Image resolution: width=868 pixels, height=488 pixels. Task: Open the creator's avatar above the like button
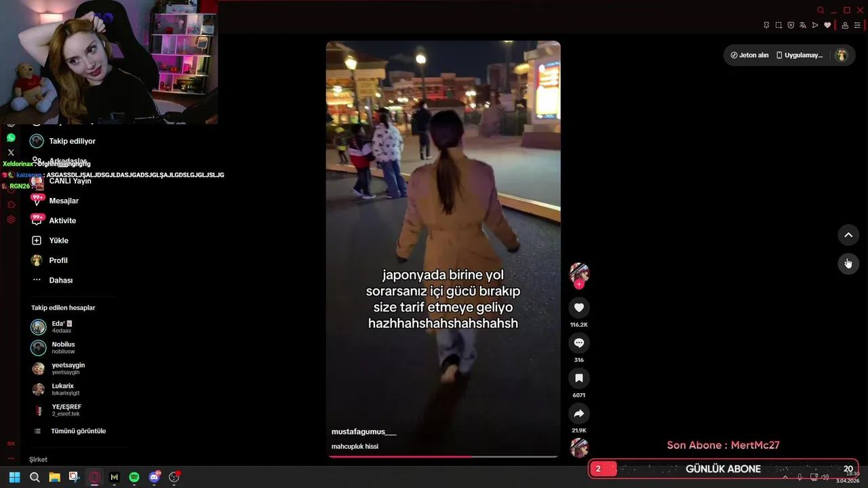(579, 272)
